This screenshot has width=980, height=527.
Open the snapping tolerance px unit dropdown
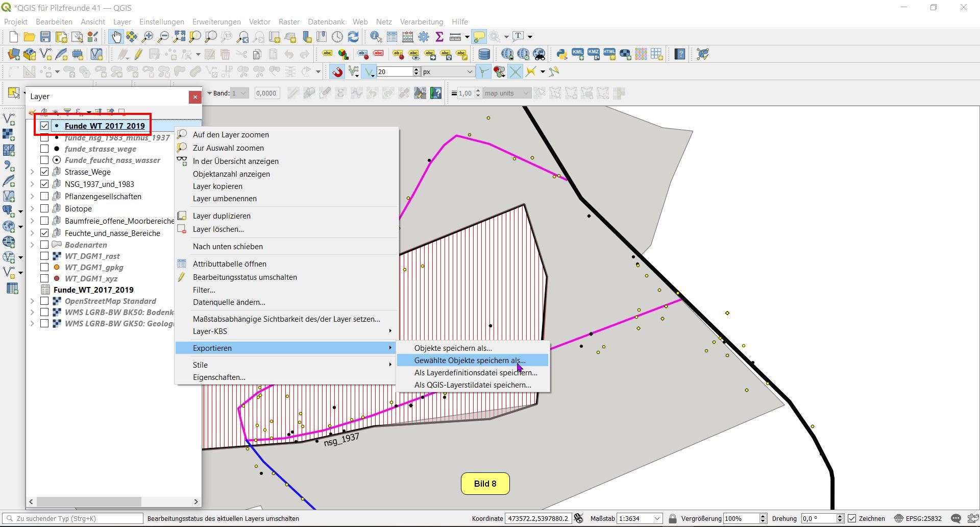[x=469, y=72]
